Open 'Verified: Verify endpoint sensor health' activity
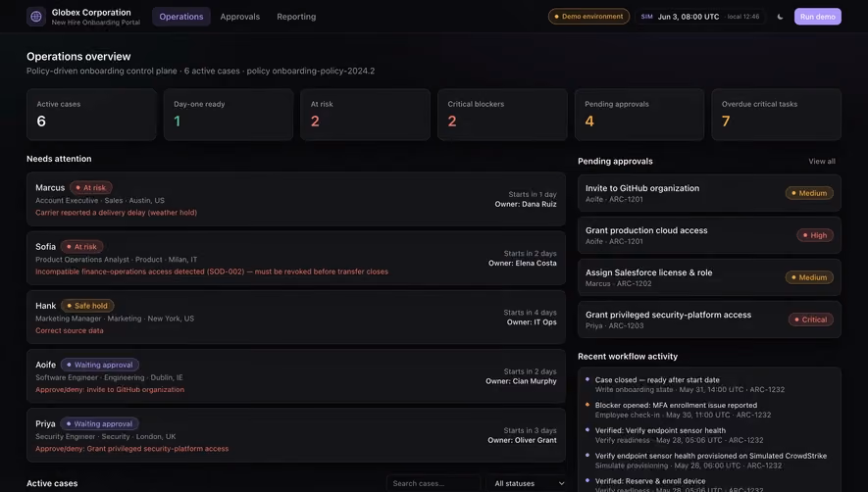The image size is (868, 492). click(709, 435)
